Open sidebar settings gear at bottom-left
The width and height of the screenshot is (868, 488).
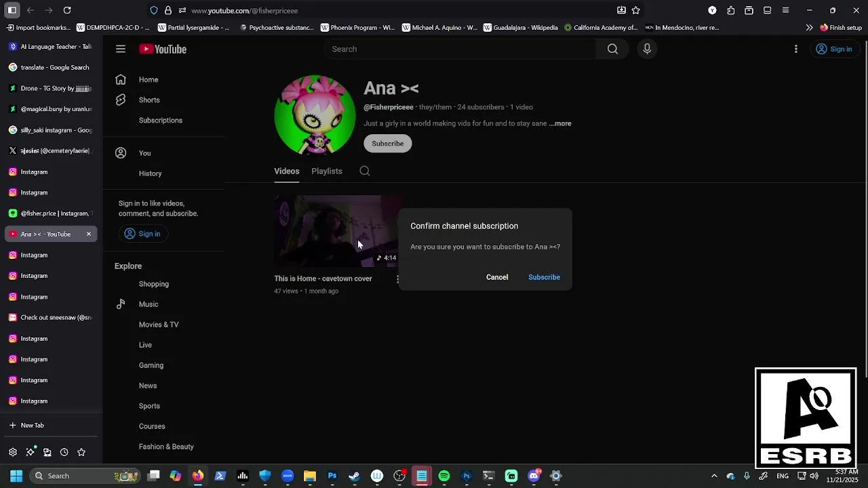coord(13,452)
